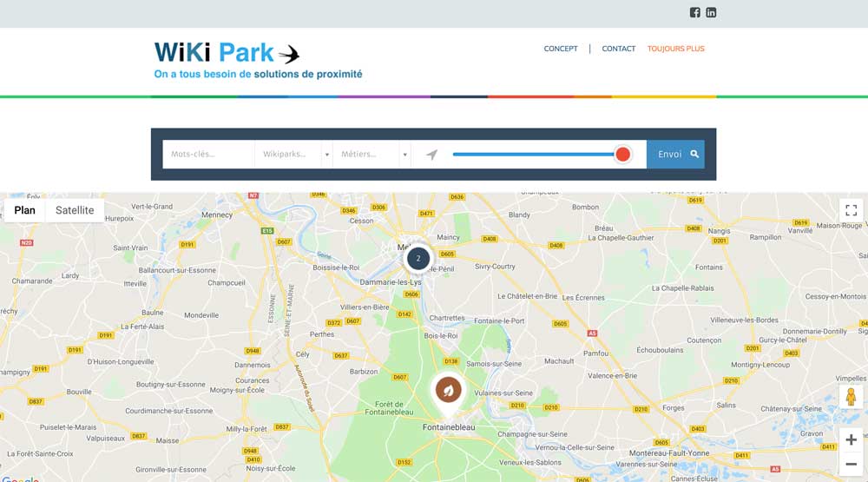Click the map cluster marker labeled 2
868x482 pixels.
coord(418,258)
